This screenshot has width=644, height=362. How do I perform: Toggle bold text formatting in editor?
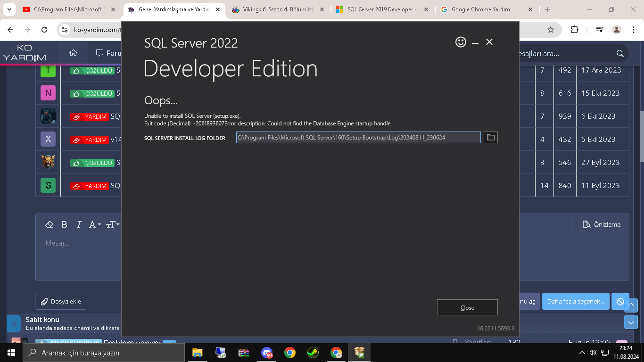click(x=64, y=224)
